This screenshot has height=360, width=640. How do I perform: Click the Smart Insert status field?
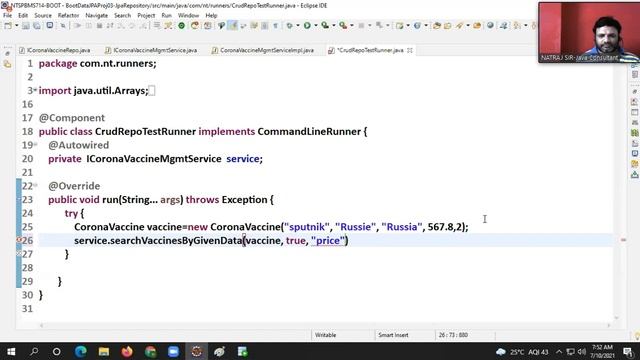pyautogui.click(x=393, y=335)
